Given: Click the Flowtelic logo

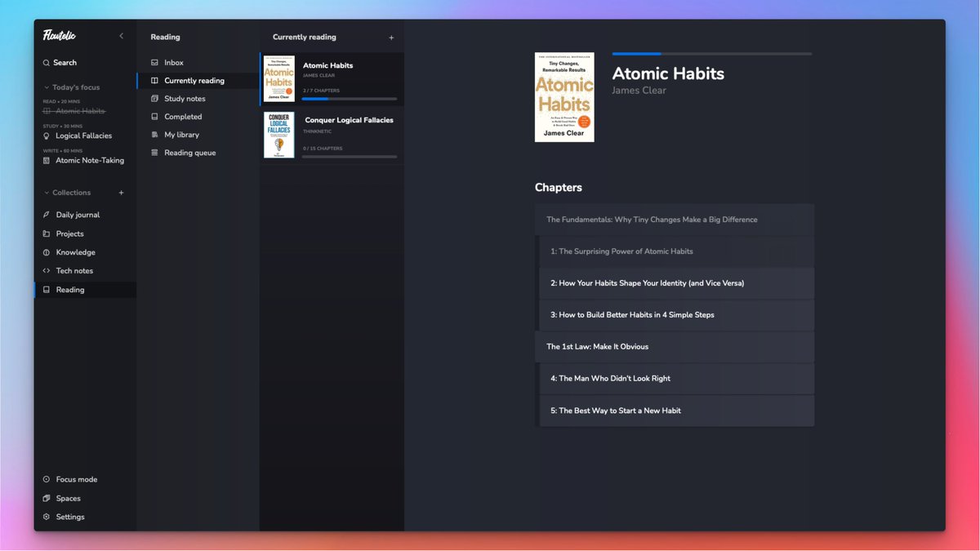Looking at the screenshot, I should 60,35.
